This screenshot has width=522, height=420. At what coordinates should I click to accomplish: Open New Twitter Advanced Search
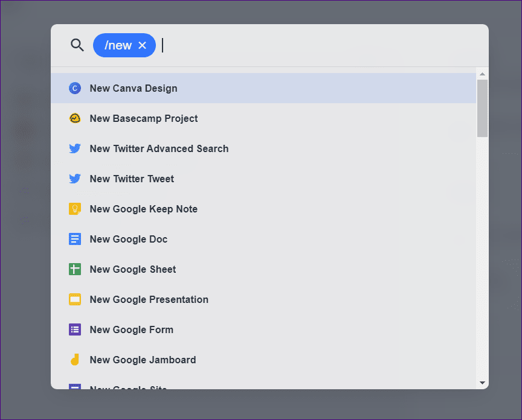pos(263,148)
